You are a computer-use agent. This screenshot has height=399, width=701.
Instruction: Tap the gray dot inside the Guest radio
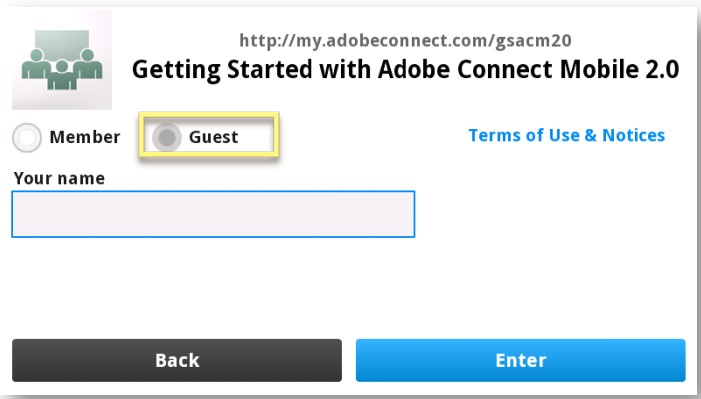pyautogui.click(x=166, y=137)
